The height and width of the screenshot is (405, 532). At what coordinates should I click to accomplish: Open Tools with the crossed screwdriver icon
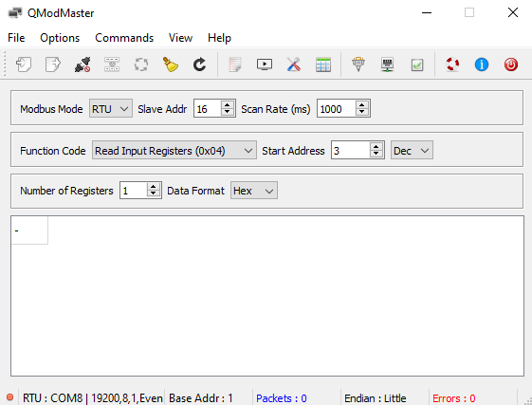coord(294,64)
